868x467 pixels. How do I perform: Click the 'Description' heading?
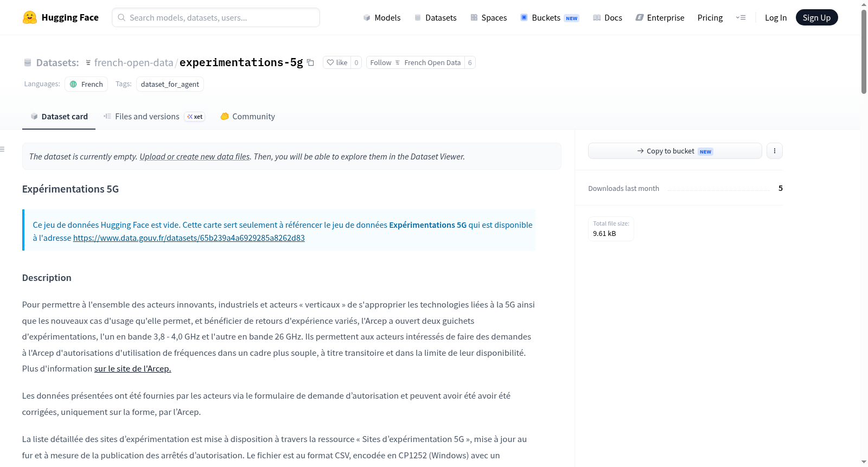(47, 278)
